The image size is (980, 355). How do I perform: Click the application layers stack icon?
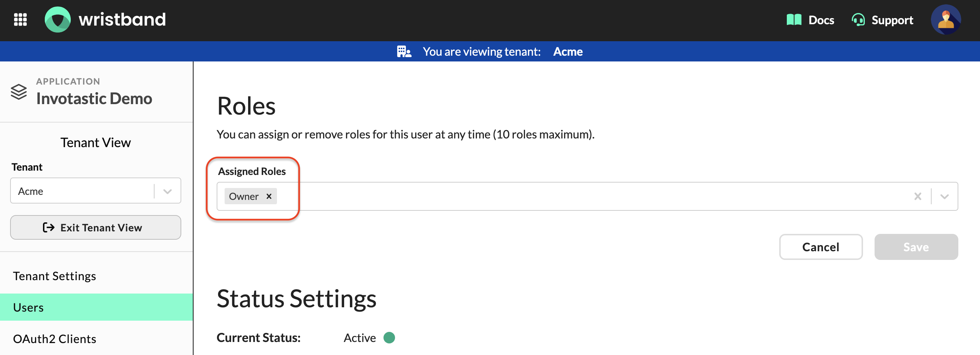pyautogui.click(x=19, y=92)
